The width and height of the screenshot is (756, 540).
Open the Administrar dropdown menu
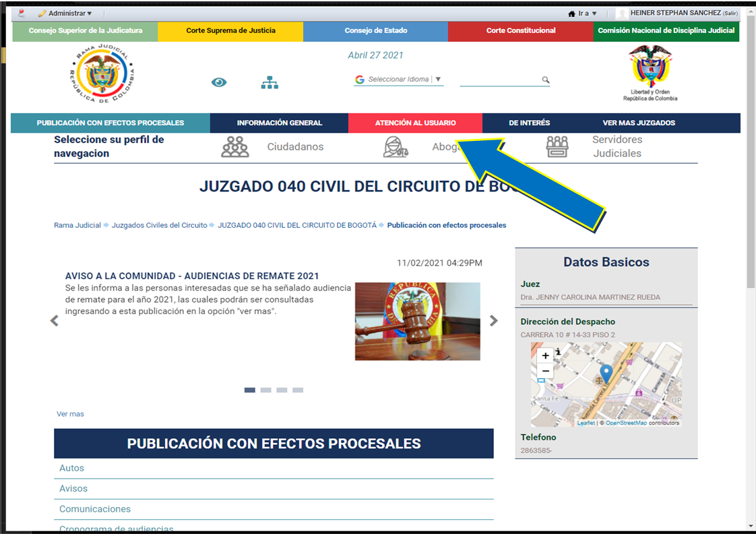click(x=65, y=13)
